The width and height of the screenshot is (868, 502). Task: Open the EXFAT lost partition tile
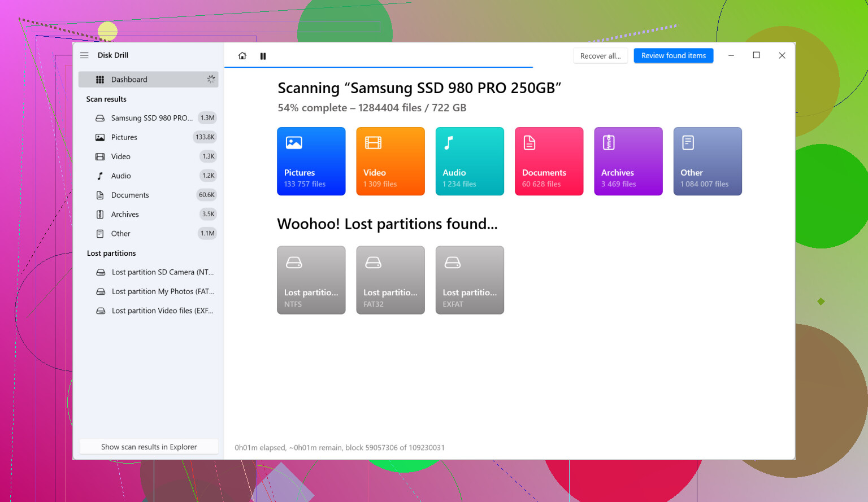[x=470, y=280]
